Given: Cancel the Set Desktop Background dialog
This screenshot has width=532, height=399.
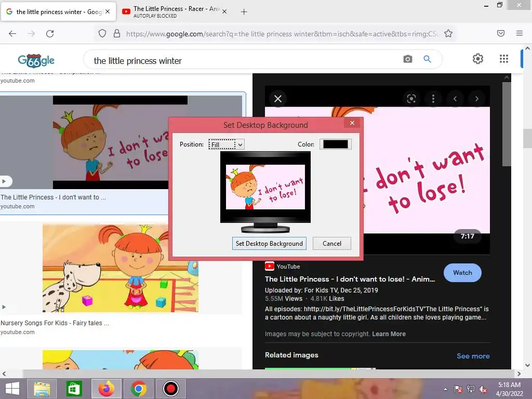Looking at the screenshot, I should click(332, 243).
